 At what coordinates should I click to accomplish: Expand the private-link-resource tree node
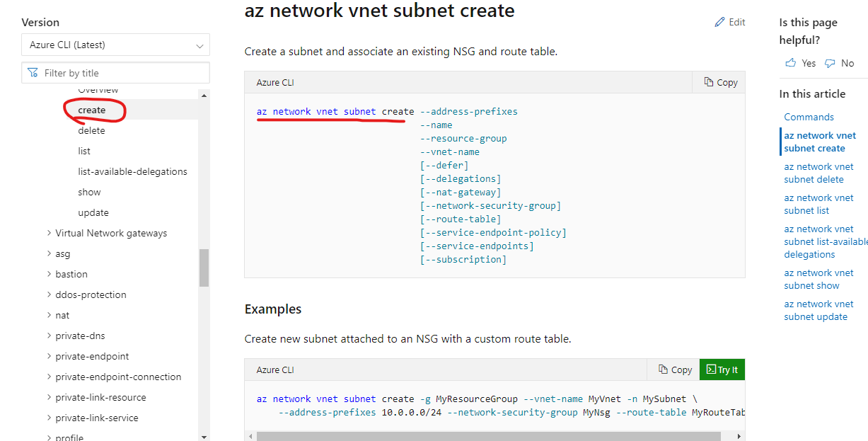click(49, 397)
